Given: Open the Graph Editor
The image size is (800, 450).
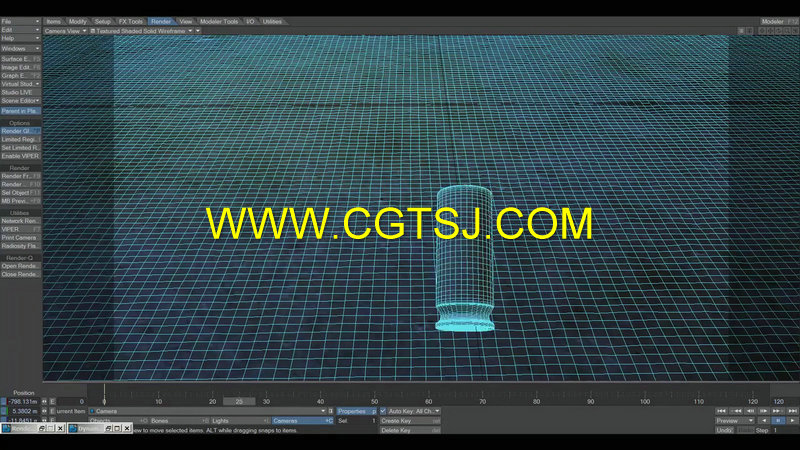Looking at the screenshot, I should (x=20, y=76).
